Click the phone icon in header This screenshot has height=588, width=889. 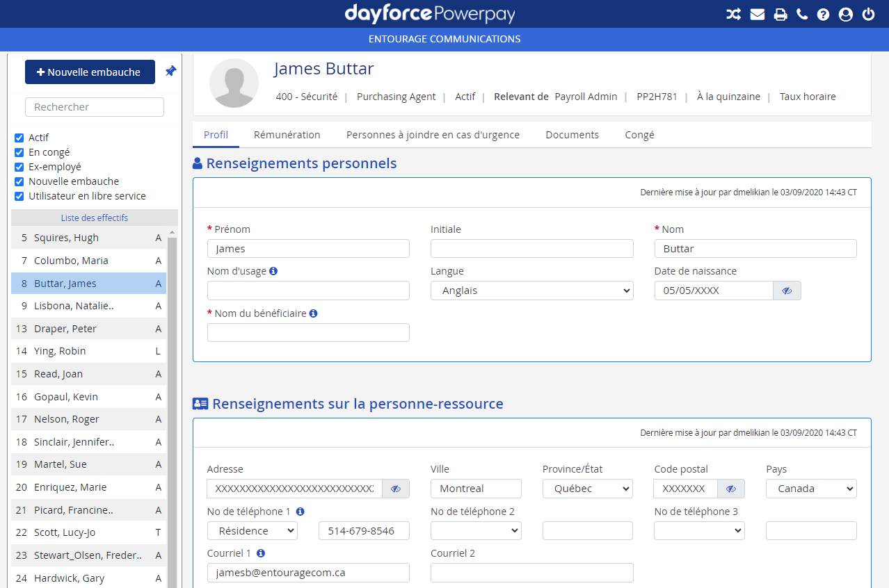coord(802,14)
